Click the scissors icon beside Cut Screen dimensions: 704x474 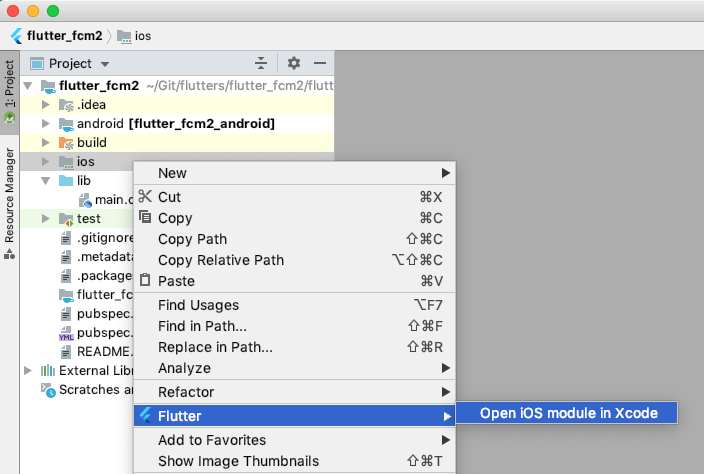pos(145,196)
